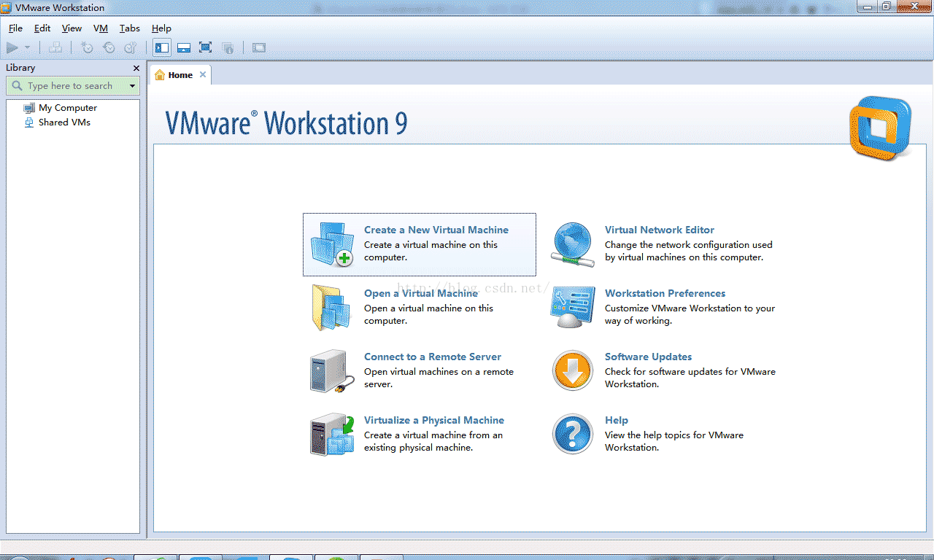Viewport: 934px width, 560px height.
Task: Click the Software Updates download icon
Action: (x=573, y=371)
